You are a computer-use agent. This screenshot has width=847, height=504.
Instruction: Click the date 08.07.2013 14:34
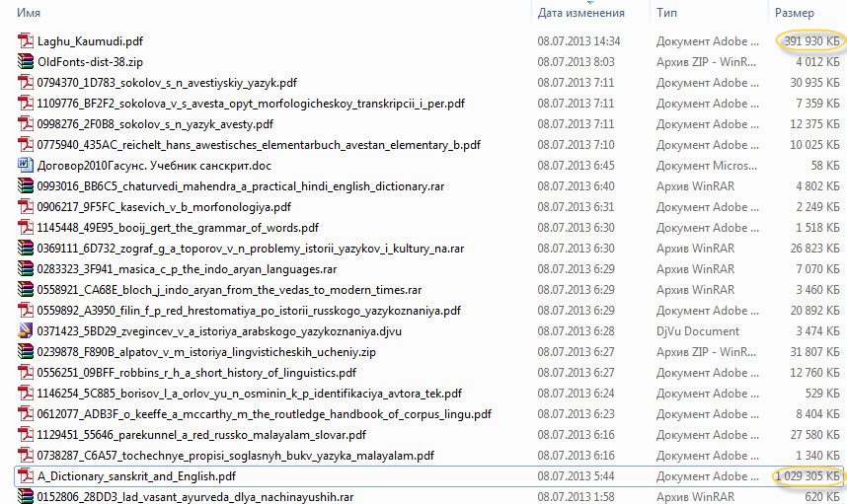pos(578,41)
